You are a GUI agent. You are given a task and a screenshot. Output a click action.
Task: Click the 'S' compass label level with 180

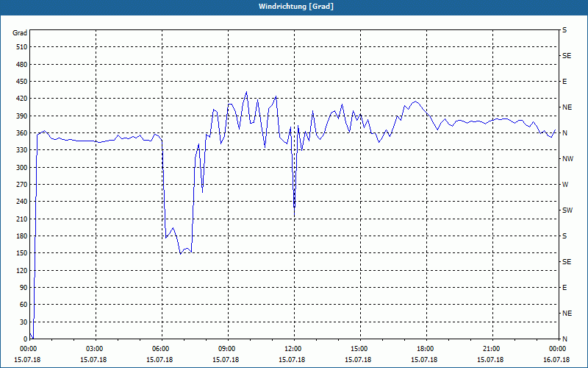click(x=564, y=236)
